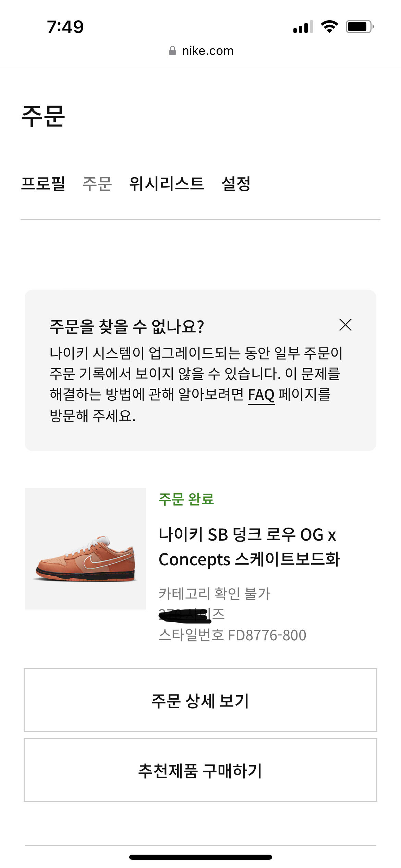401x868 pixels.
Task: Dismiss the 주문을 찾을 수 없나요 notice
Action: (x=345, y=325)
